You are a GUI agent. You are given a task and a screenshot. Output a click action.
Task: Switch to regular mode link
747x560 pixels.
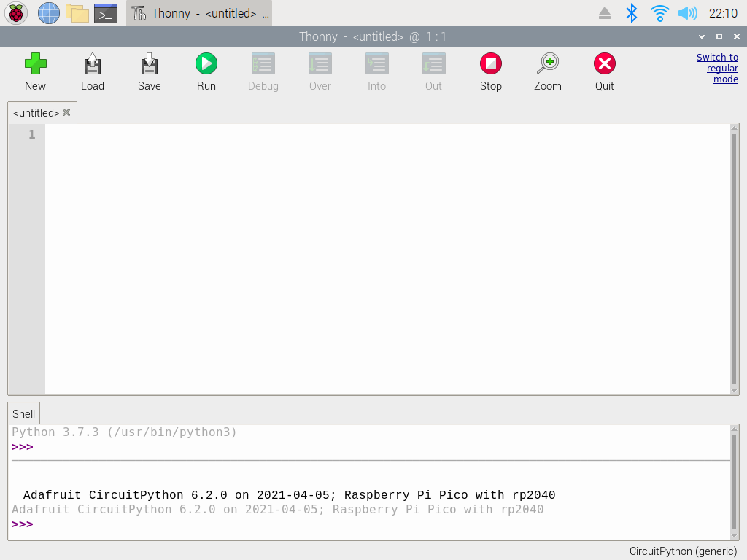pyautogui.click(x=718, y=68)
